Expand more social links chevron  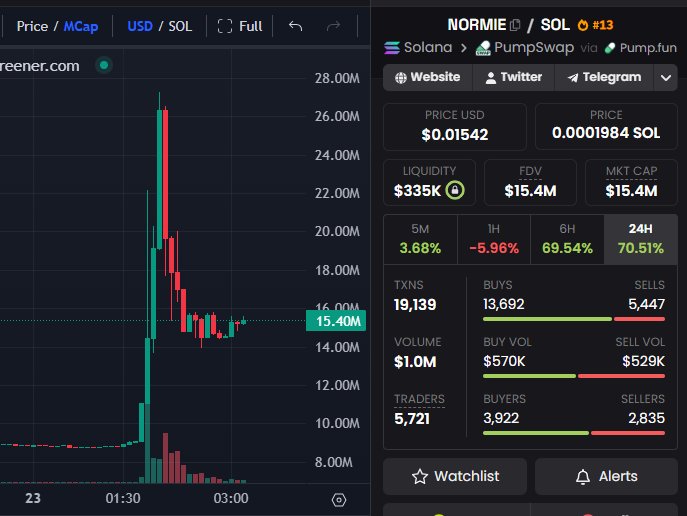[x=666, y=78]
